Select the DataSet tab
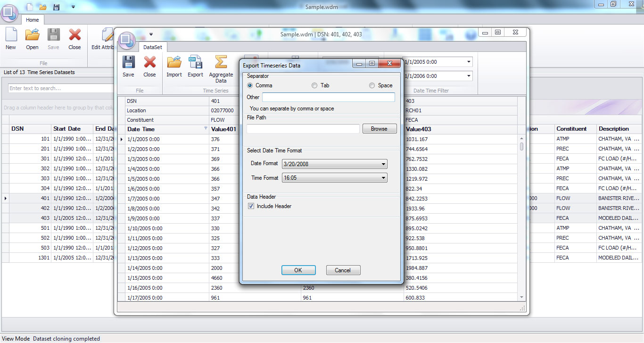 tap(153, 47)
